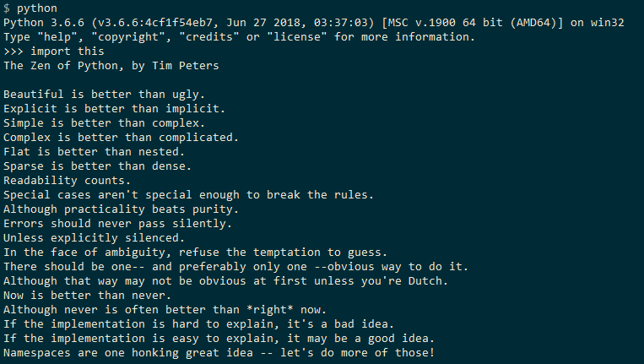Click the "Readability counts." line
This screenshot has width=644, height=364.
point(68,180)
